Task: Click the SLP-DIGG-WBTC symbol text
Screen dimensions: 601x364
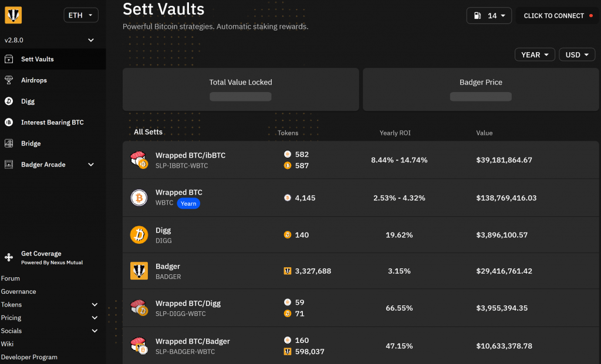Action: point(181,314)
